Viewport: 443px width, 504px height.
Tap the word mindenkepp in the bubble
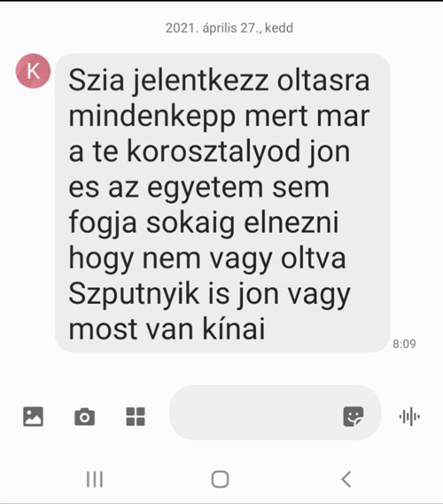click(x=152, y=117)
